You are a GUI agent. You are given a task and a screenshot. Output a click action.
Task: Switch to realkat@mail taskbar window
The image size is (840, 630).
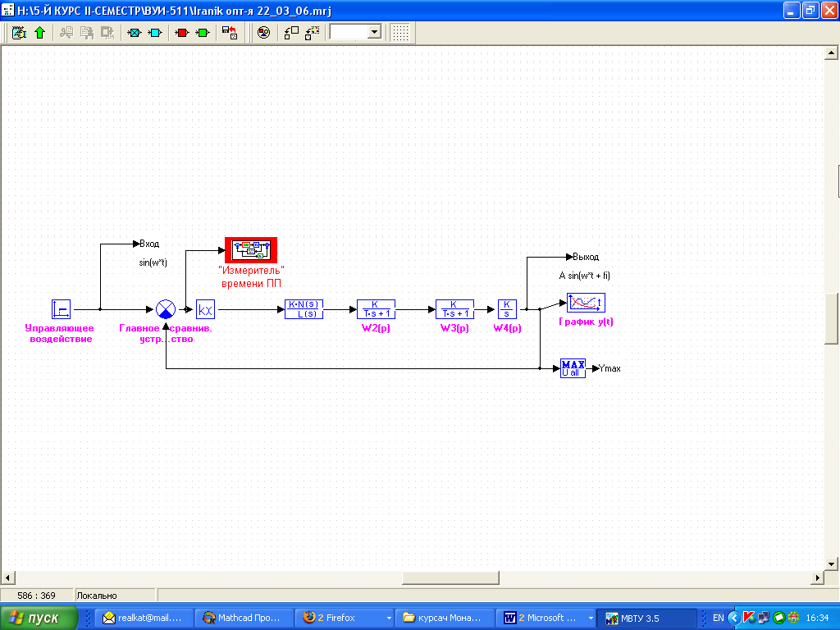pos(143,619)
